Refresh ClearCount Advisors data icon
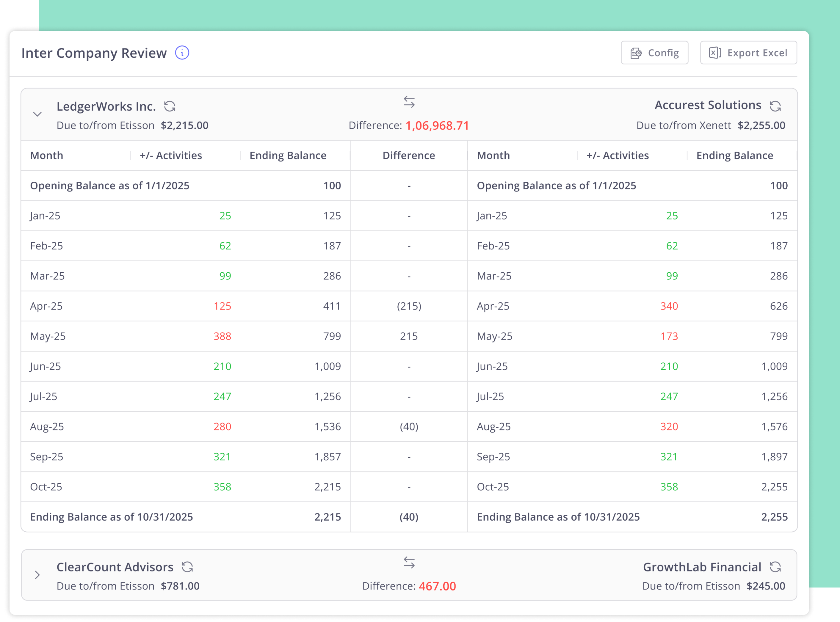This screenshot has width=840, height=622. tap(187, 567)
